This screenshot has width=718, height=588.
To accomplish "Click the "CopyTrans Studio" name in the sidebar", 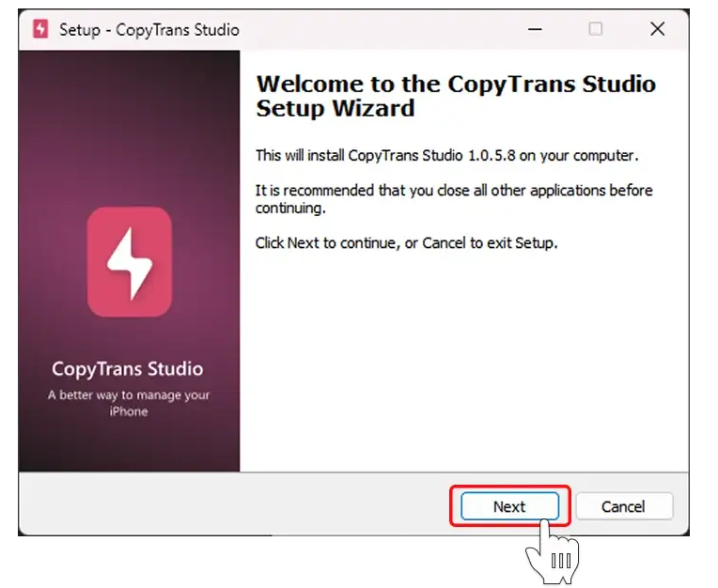I will tap(127, 369).
